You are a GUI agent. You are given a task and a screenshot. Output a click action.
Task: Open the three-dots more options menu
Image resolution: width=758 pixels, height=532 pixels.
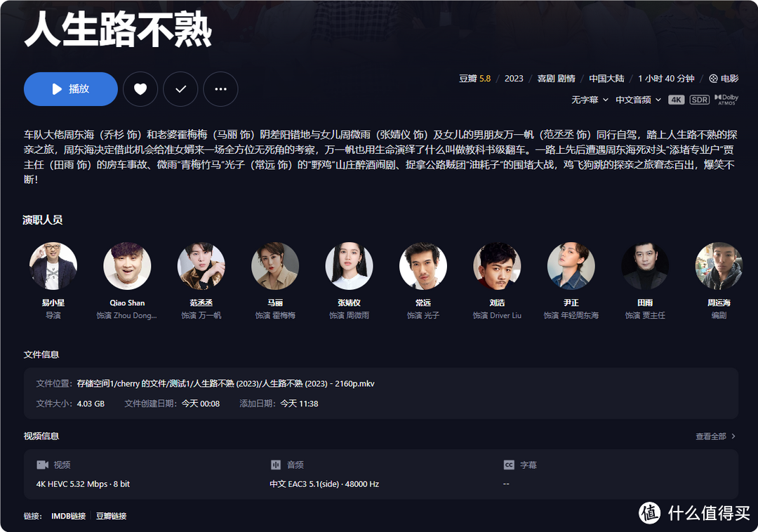pos(220,89)
